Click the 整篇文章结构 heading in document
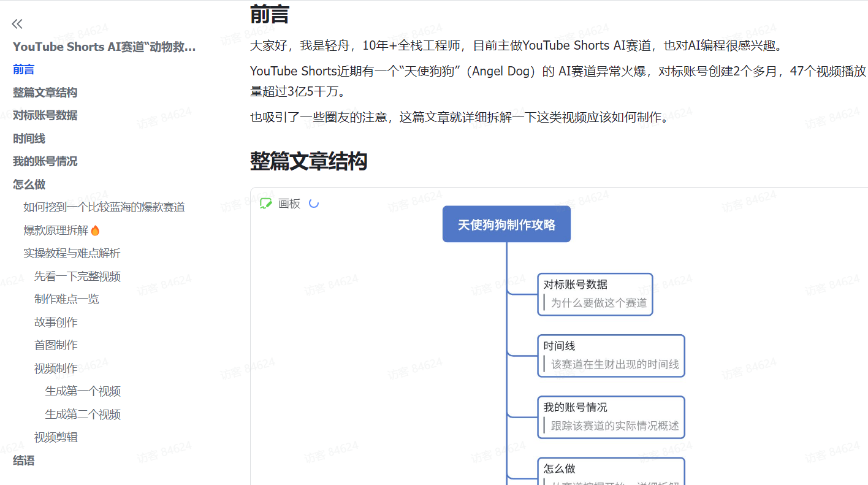The height and width of the screenshot is (485, 868). pos(308,161)
